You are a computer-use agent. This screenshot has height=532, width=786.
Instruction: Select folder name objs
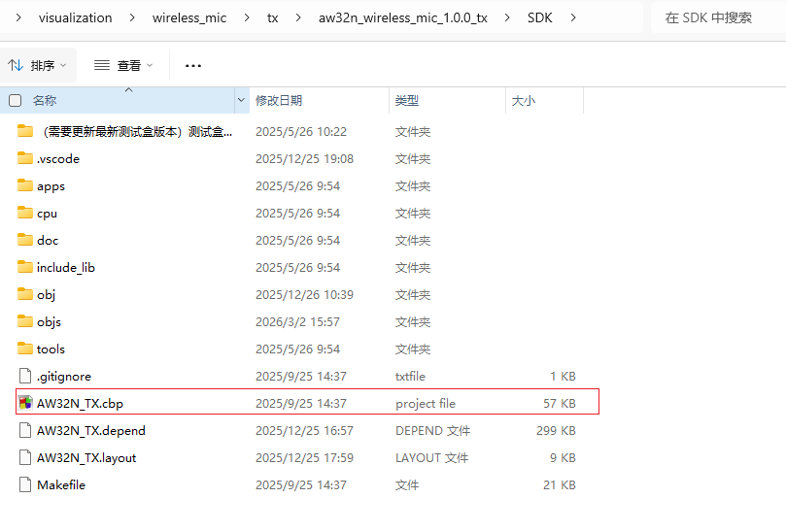coord(50,321)
